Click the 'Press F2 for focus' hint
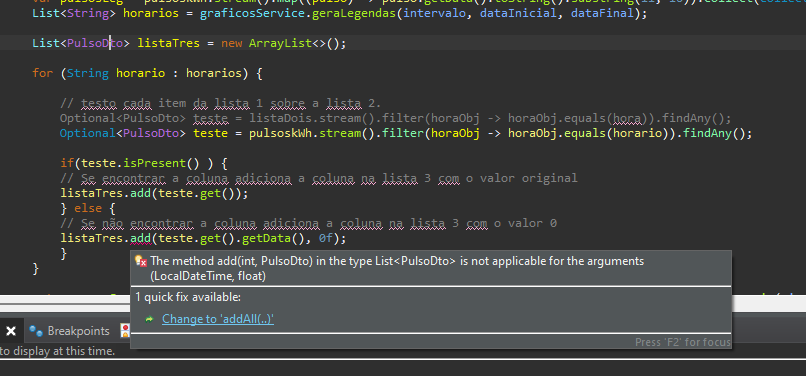This screenshot has height=376, width=806. click(683, 342)
